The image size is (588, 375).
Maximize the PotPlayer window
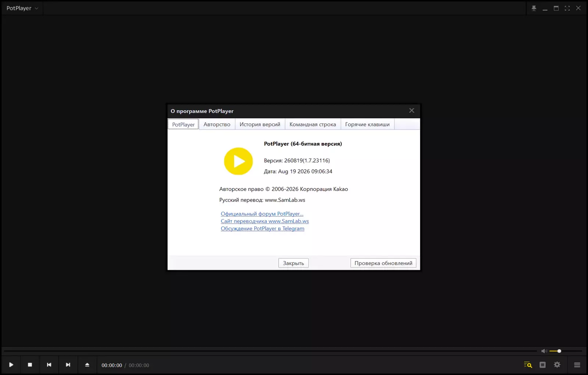click(x=556, y=8)
